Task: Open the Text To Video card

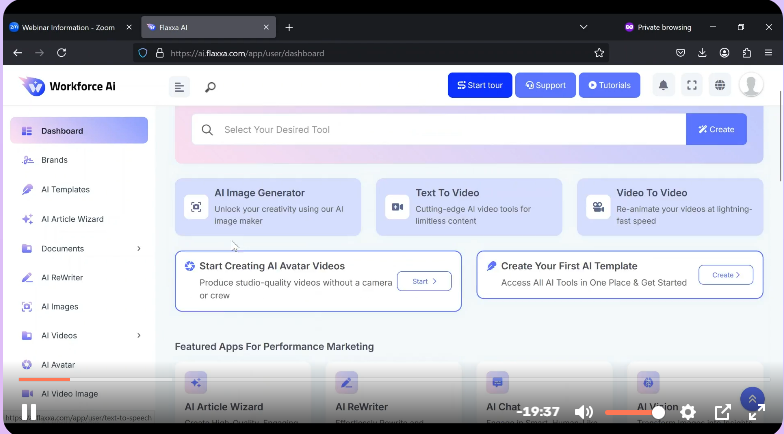Action: pos(469,206)
